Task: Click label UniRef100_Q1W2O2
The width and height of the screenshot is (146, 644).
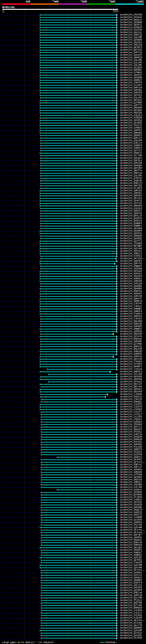Action: click(x=131, y=457)
